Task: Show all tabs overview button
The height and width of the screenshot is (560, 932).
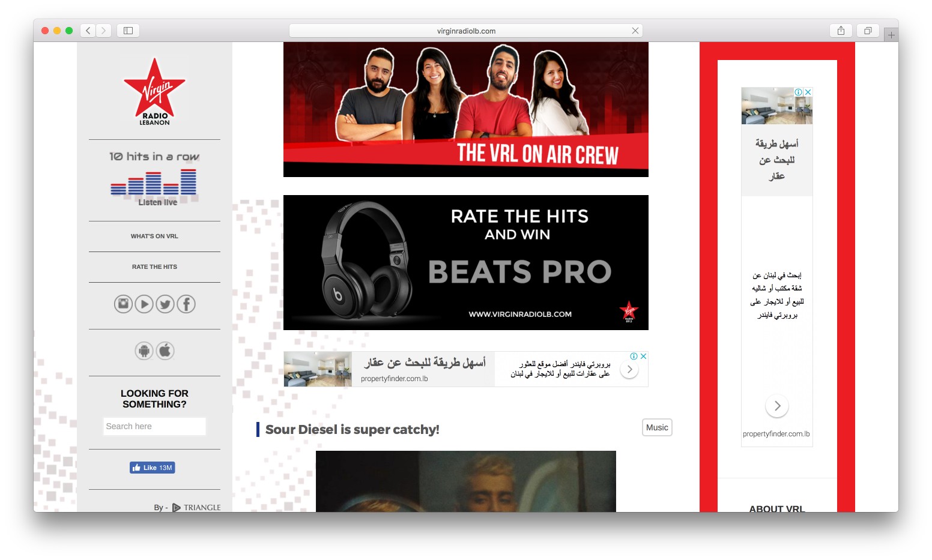Action: point(868,31)
